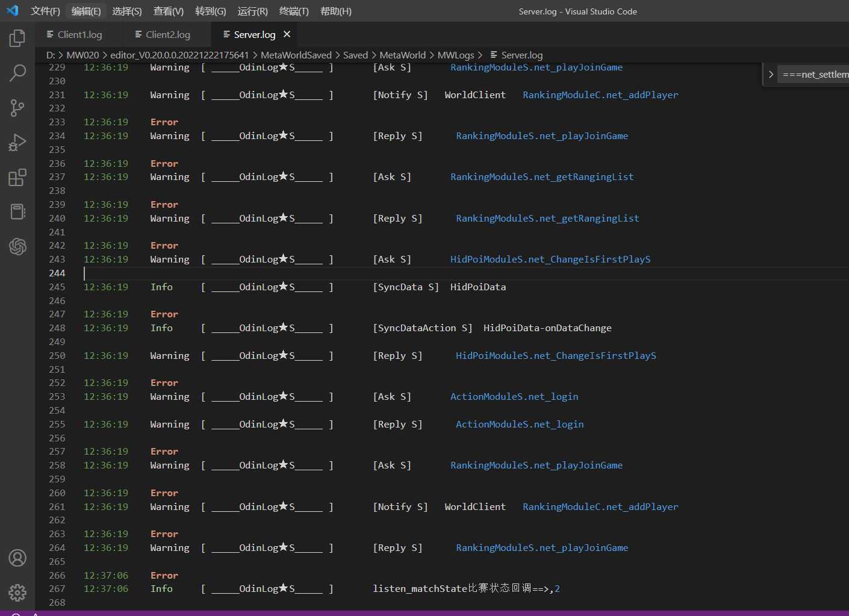Open the ChatGPT extension icon in activity bar
849x616 pixels.
[x=17, y=246]
